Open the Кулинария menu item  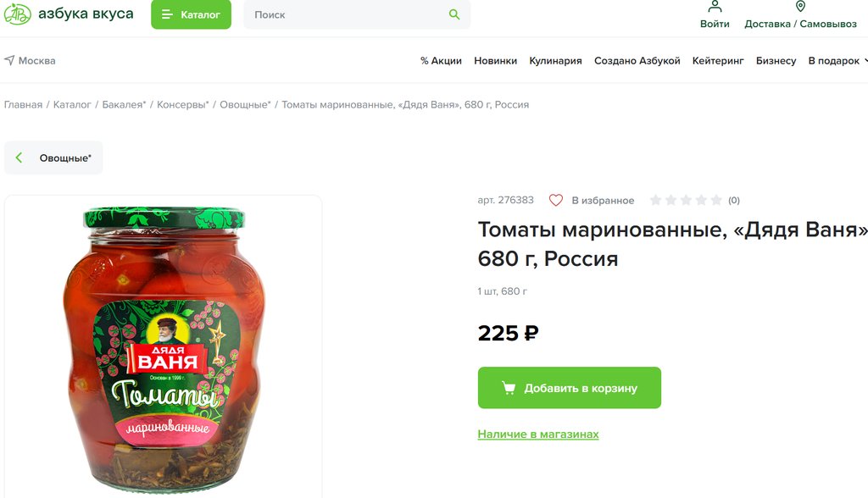(555, 61)
